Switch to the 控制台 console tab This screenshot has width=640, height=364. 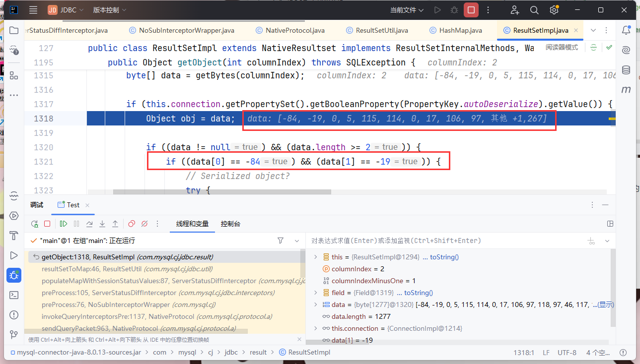point(230,224)
